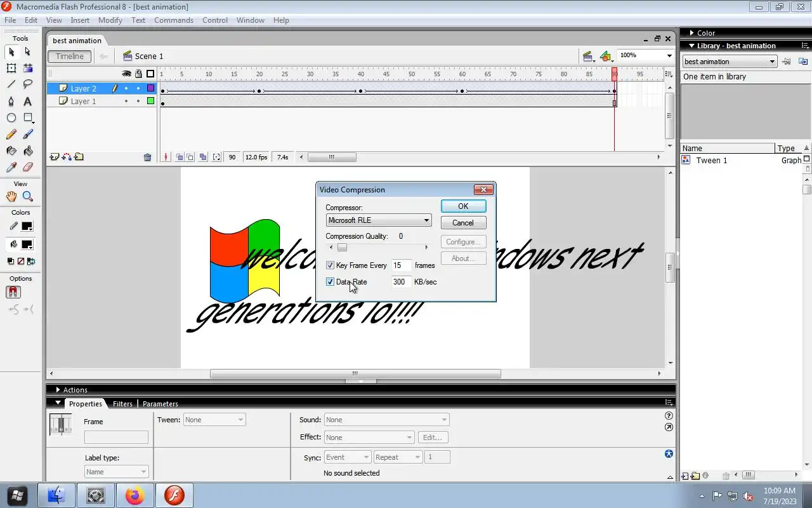Open the File menu
812x508 pixels.
[x=10, y=20]
